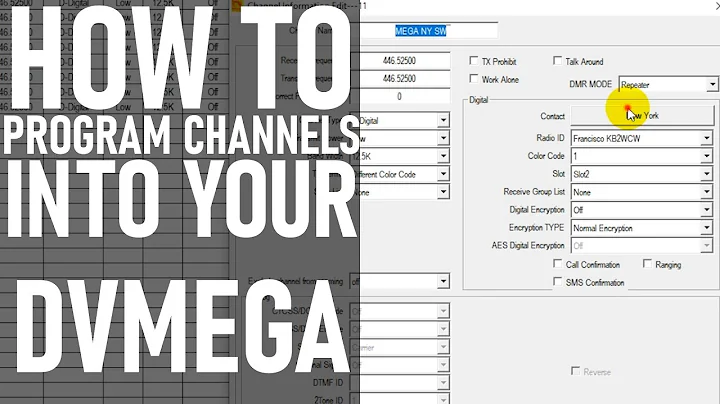Click the channel name field MEGA NY SW
720x404 pixels.
(x=424, y=31)
